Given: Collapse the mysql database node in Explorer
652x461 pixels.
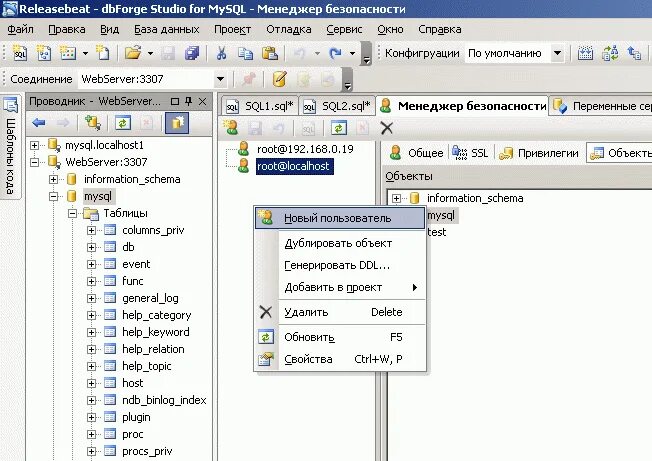Looking at the screenshot, I should (x=53, y=196).
